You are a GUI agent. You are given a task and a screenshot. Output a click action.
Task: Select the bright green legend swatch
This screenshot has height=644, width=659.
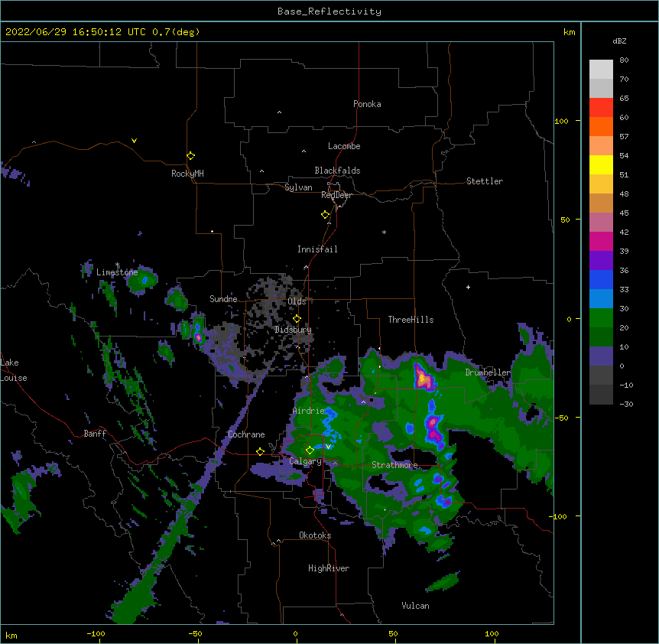601,318
